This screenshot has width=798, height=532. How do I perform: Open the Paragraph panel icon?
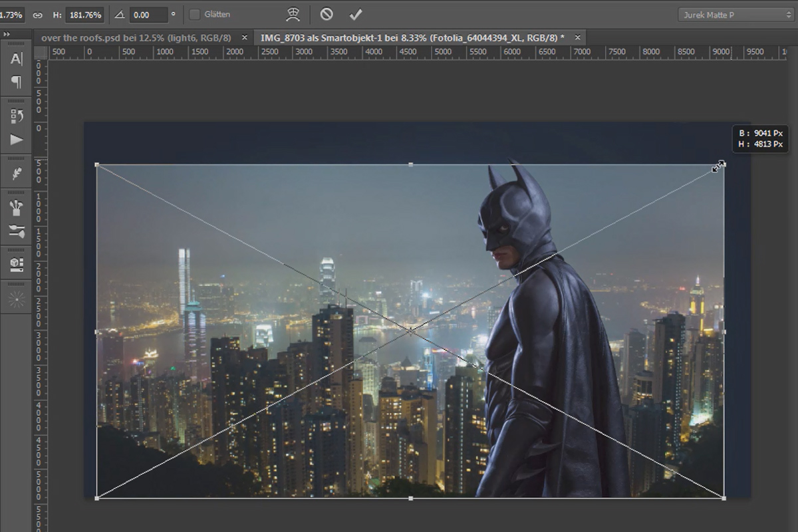click(x=17, y=82)
